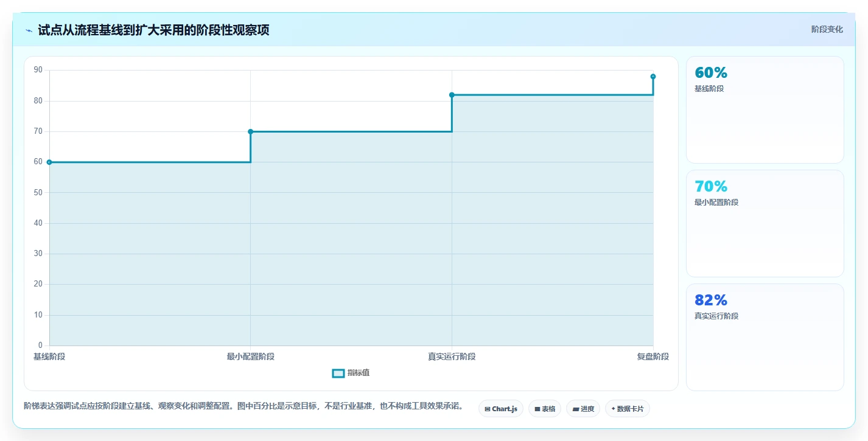Click the footnote text starting with 阶梯表达强调
868x441 pixels.
point(243,406)
